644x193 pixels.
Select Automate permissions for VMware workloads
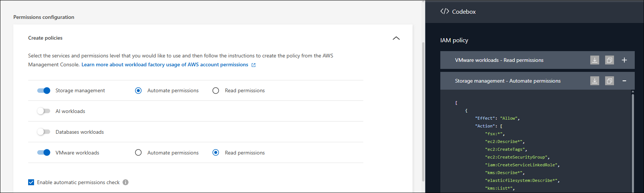tap(138, 153)
